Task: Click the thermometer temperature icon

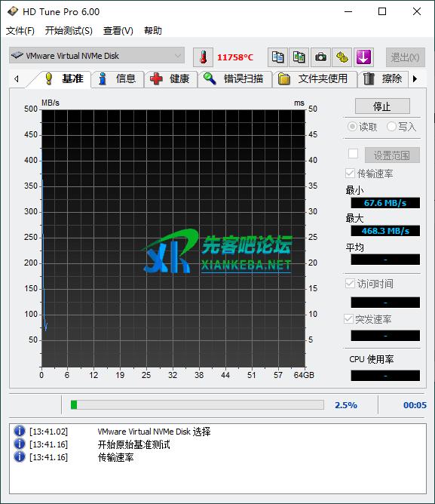Action: point(203,57)
